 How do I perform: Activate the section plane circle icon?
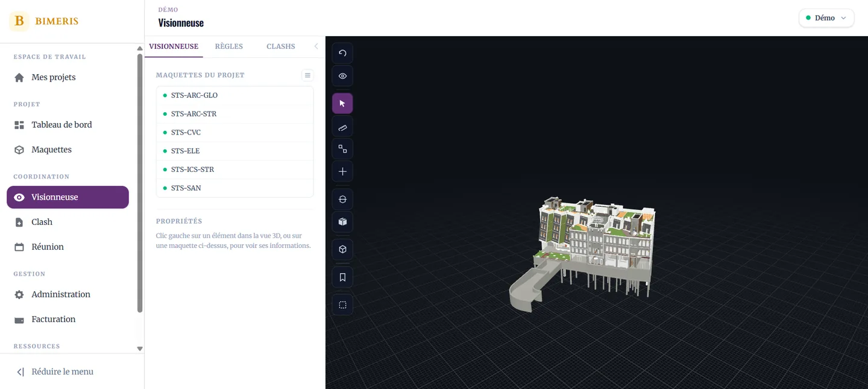coord(342,200)
